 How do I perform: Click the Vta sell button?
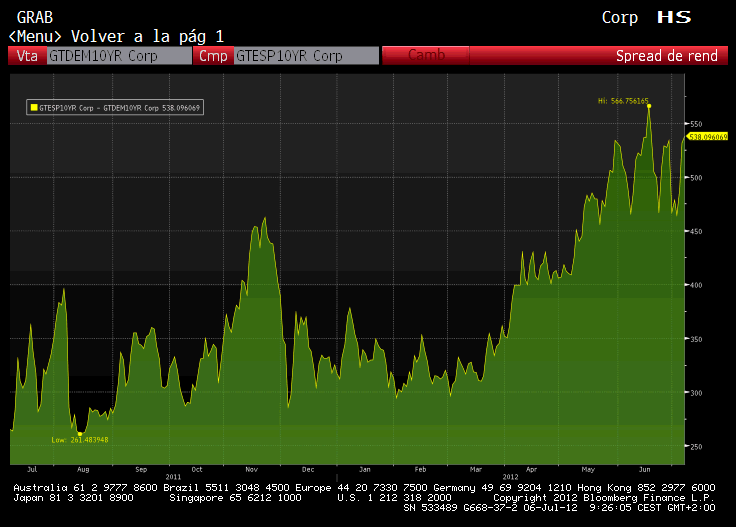pos(27,55)
